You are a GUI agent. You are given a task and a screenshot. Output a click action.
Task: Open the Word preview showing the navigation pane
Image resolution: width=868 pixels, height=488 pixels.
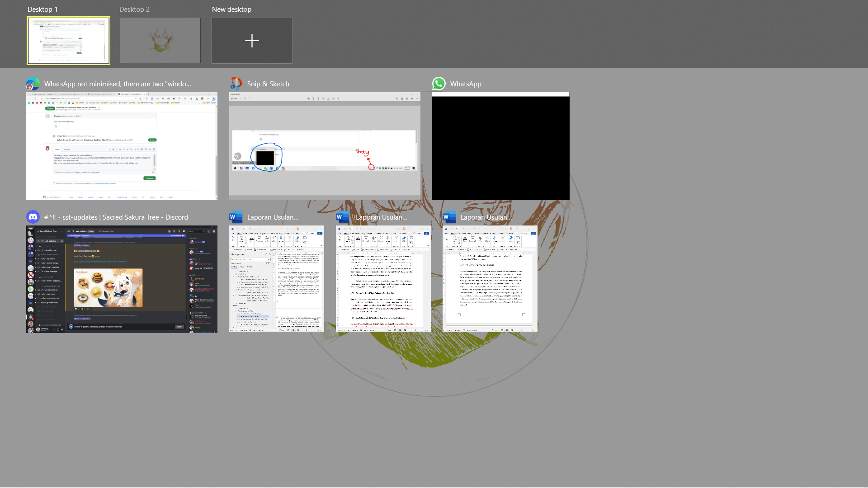pyautogui.click(x=276, y=278)
